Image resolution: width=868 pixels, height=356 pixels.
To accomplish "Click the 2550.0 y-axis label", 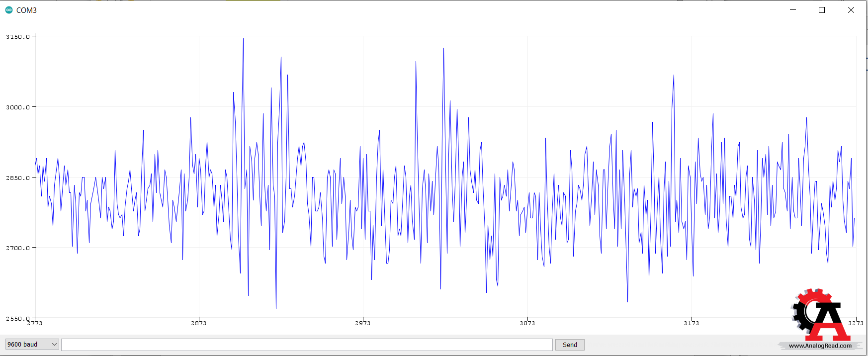I will click(x=18, y=319).
